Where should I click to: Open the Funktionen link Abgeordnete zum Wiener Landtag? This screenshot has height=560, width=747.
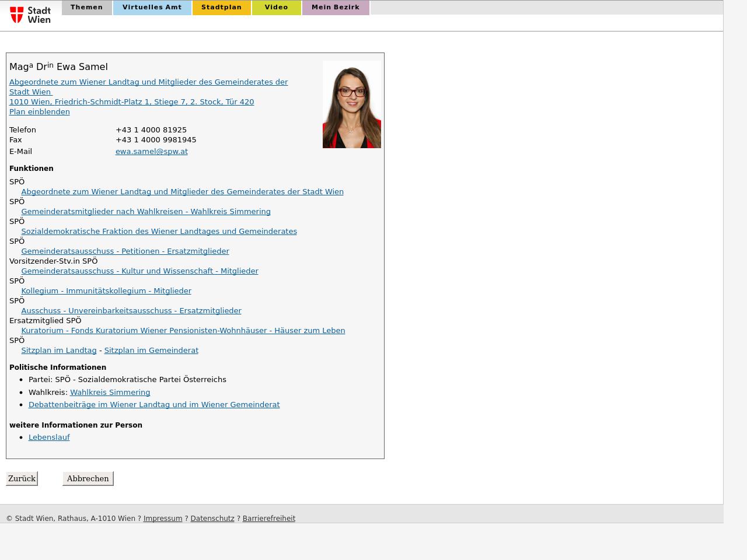[182, 191]
